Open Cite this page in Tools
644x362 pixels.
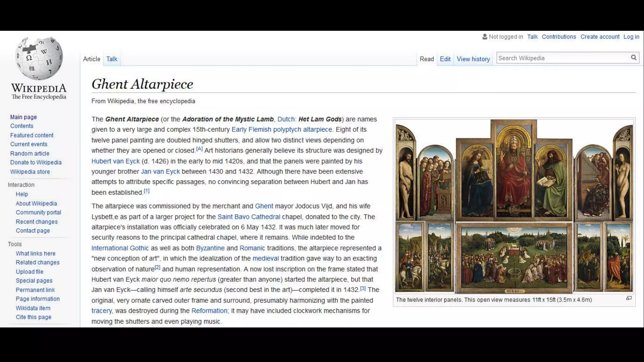tap(33, 317)
